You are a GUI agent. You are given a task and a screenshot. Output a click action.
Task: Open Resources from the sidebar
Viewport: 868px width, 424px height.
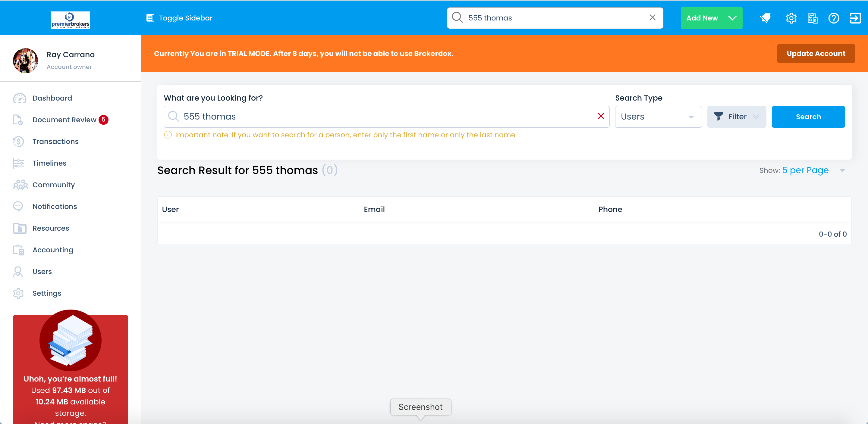(x=51, y=228)
